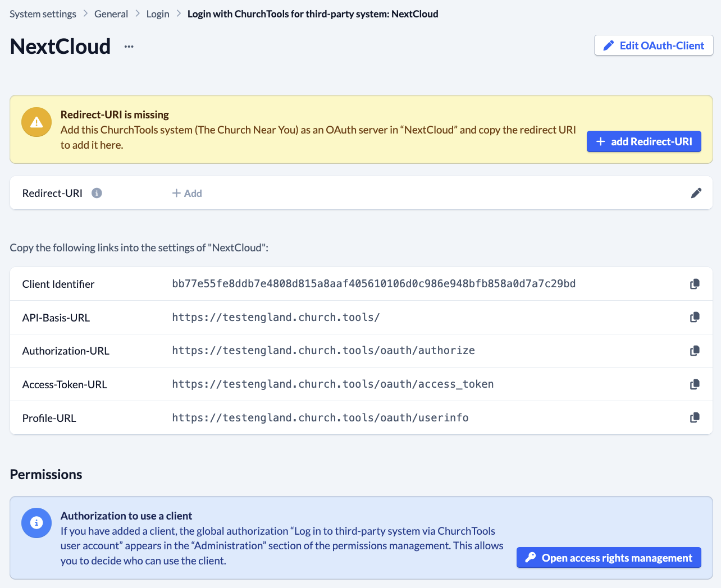Screen dimensions: 721x588
Task: Click the Permissions heading
Action: [x=46, y=474]
